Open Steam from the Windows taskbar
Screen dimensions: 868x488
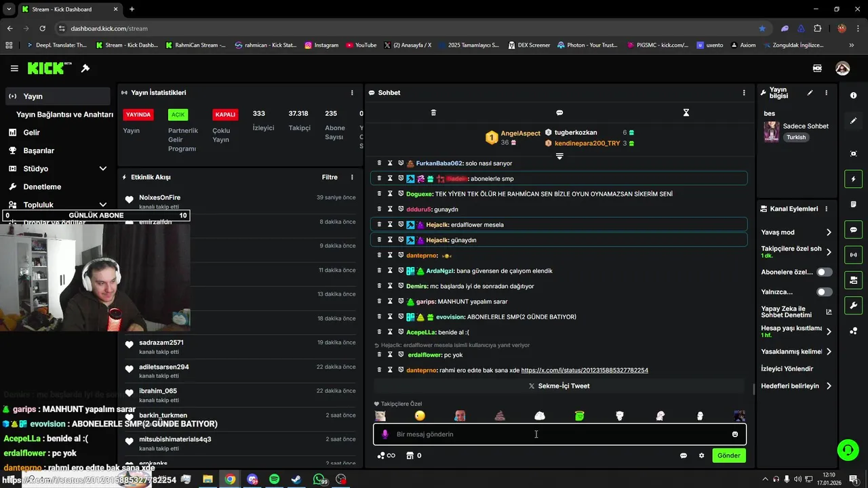296,479
